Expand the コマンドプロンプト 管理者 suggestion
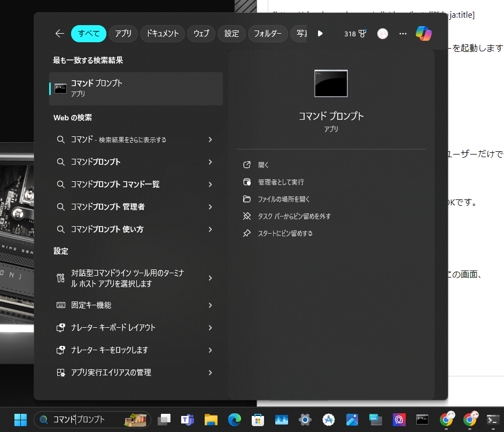The image size is (504, 432). (210, 207)
